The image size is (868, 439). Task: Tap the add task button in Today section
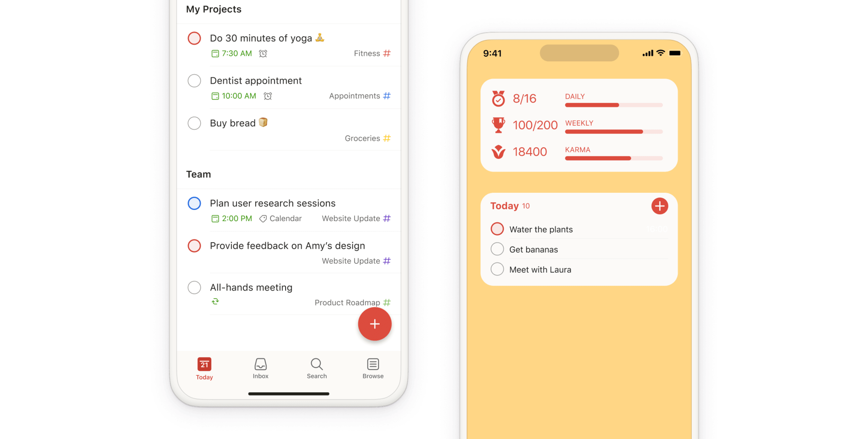(659, 206)
